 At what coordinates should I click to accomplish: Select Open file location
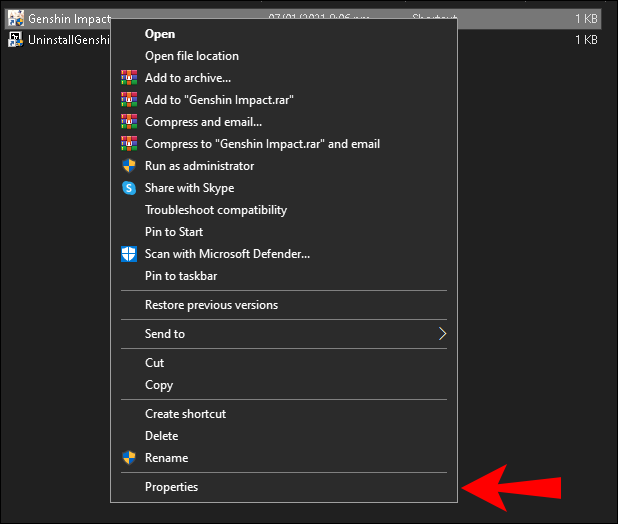pyautogui.click(x=192, y=56)
